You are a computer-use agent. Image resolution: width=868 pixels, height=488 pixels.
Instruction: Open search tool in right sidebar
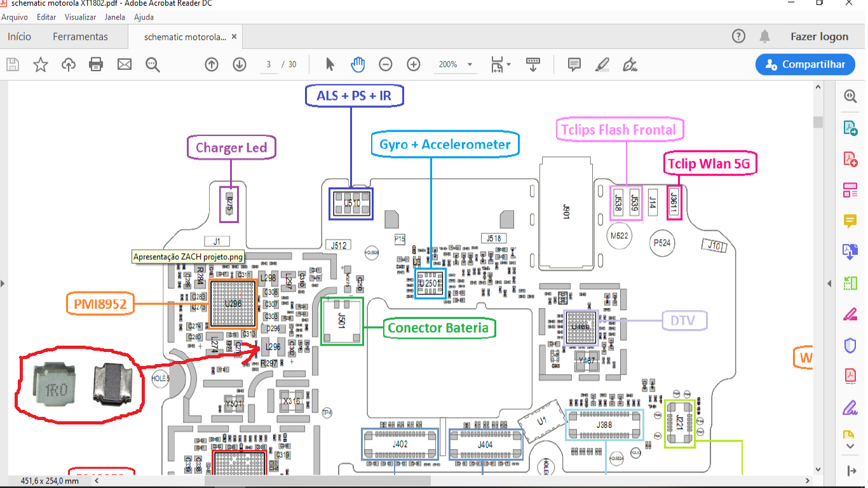(x=850, y=96)
